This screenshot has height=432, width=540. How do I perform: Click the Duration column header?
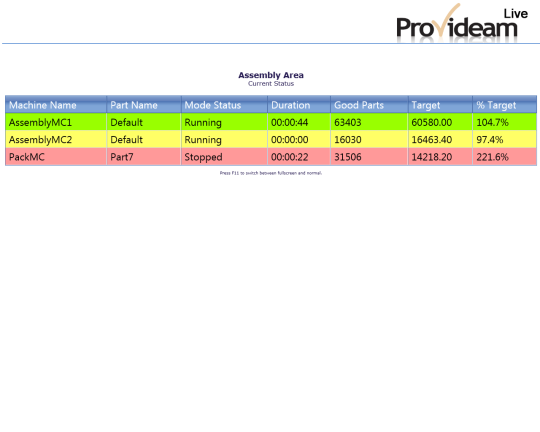point(299,105)
